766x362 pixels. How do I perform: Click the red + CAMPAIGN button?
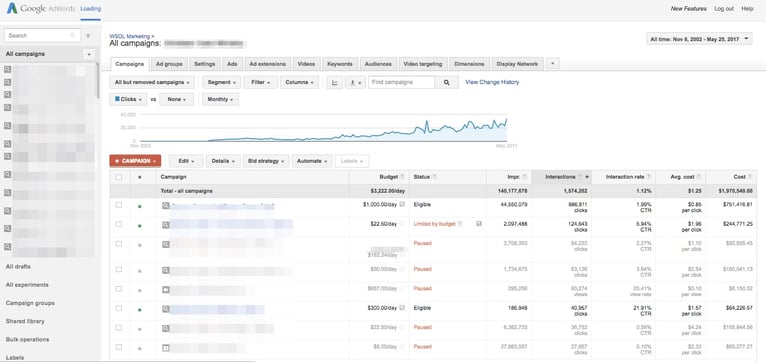[x=135, y=161]
